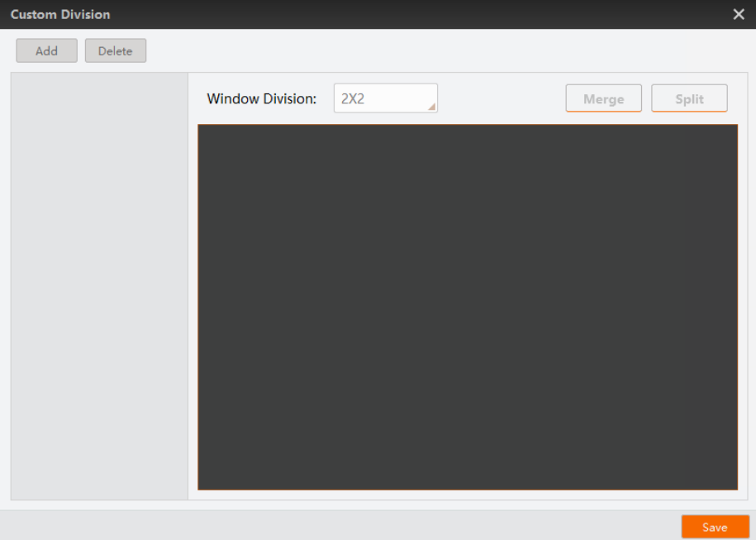This screenshot has height=540, width=756.
Task: Click the Split button
Action: pyautogui.click(x=689, y=98)
